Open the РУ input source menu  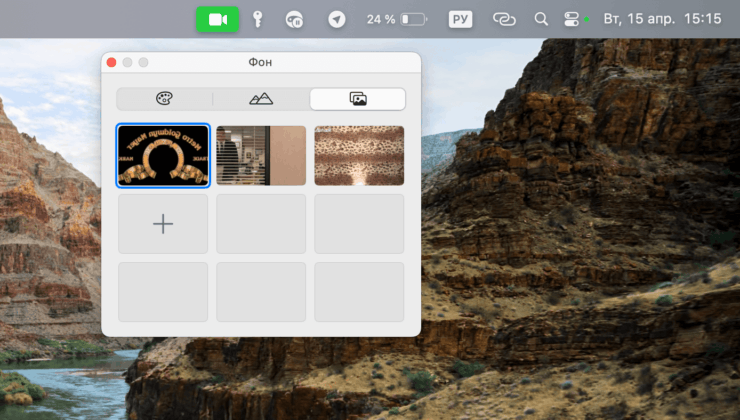[460, 19]
